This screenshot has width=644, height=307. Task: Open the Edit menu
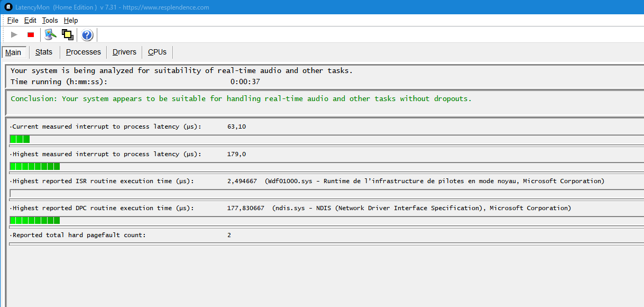[30, 21]
